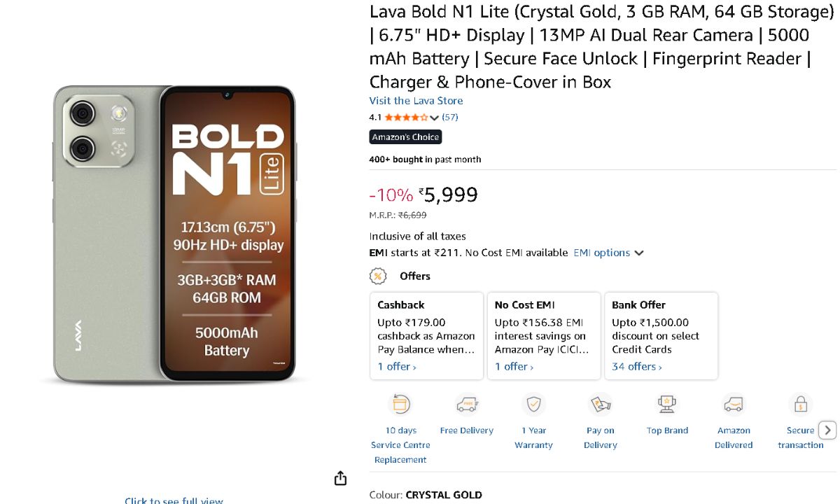Click the Amazon Delivered van icon
Screen dimensions: 840x504
point(733,404)
